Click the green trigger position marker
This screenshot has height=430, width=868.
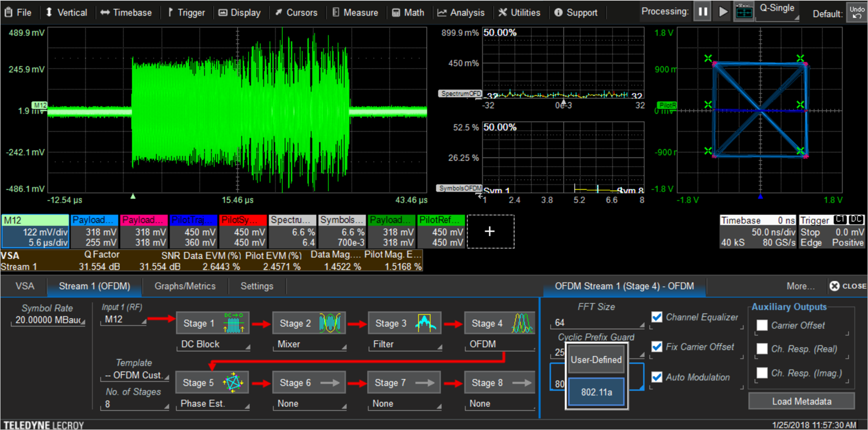coord(133,196)
